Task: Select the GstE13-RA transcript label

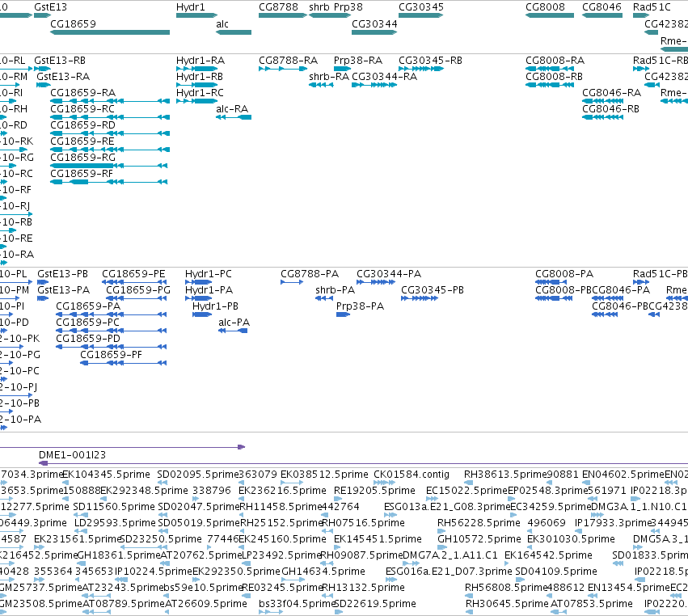Action: tap(63, 76)
